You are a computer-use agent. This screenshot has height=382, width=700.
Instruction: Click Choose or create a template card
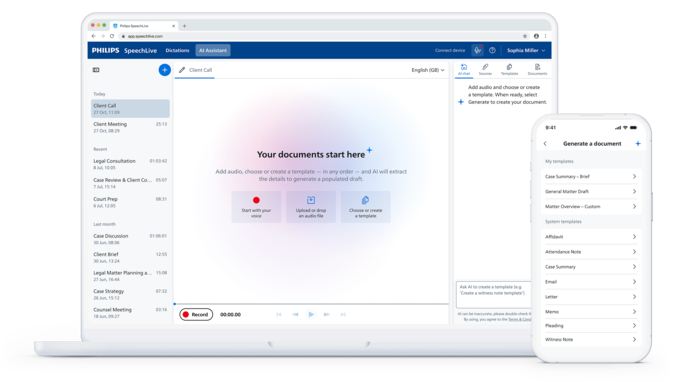pyautogui.click(x=366, y=207)
